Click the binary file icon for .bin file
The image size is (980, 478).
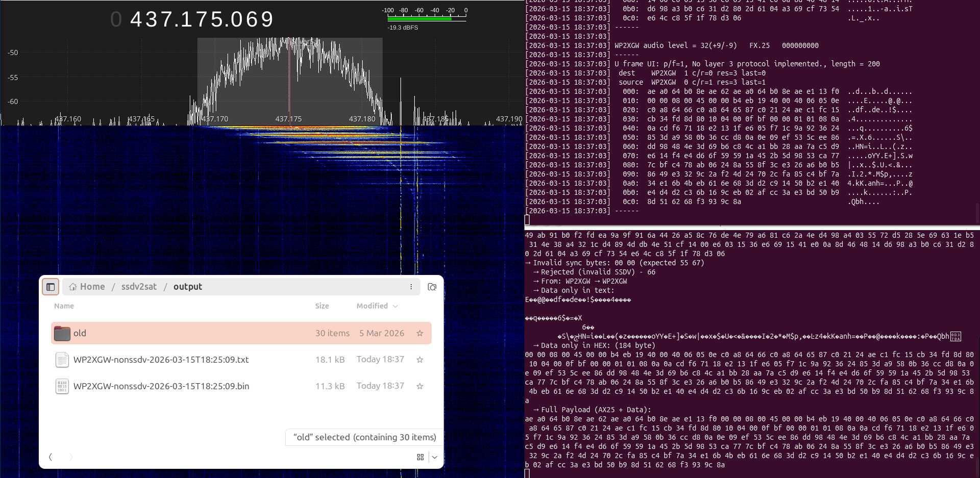point(62,386)
